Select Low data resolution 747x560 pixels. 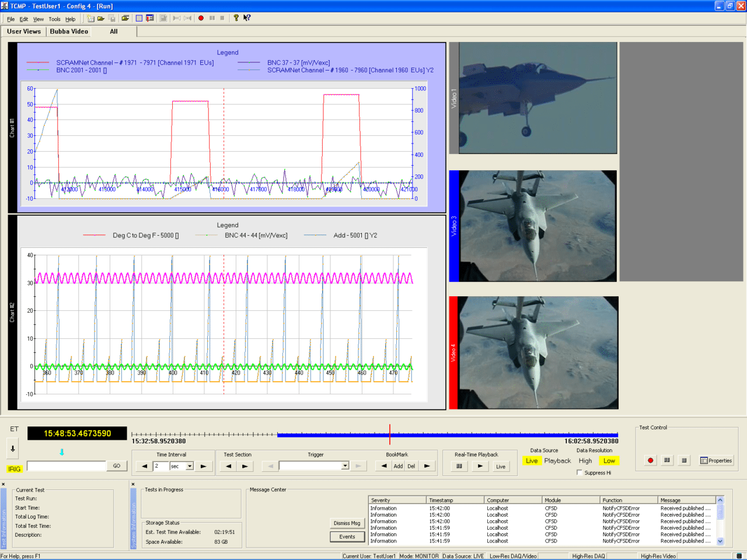click(x=609, y=461)
